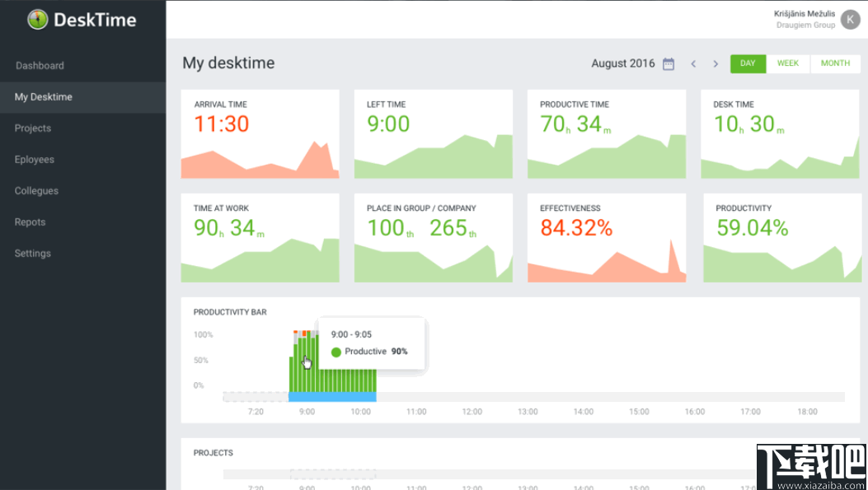The width and height of the screenshot is (868, 490).
Task: Click the orange bar atop productivity chart
Action: coord(304,334)
